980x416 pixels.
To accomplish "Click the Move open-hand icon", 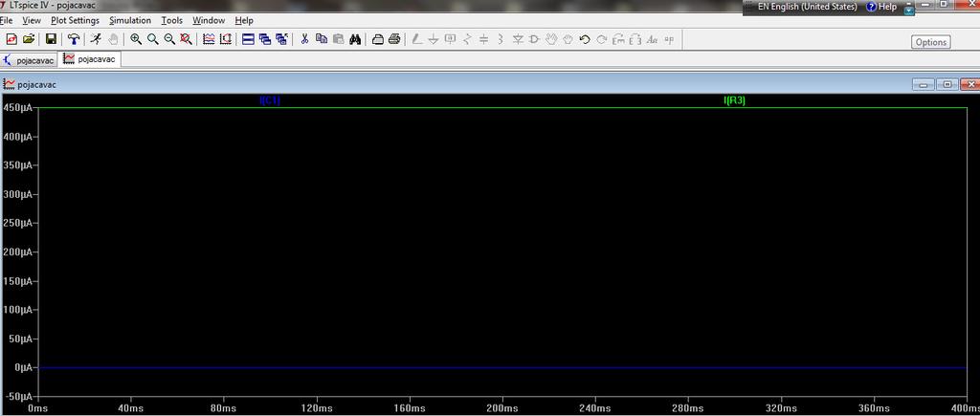I will pyautogui.click(x=550, y=39).
